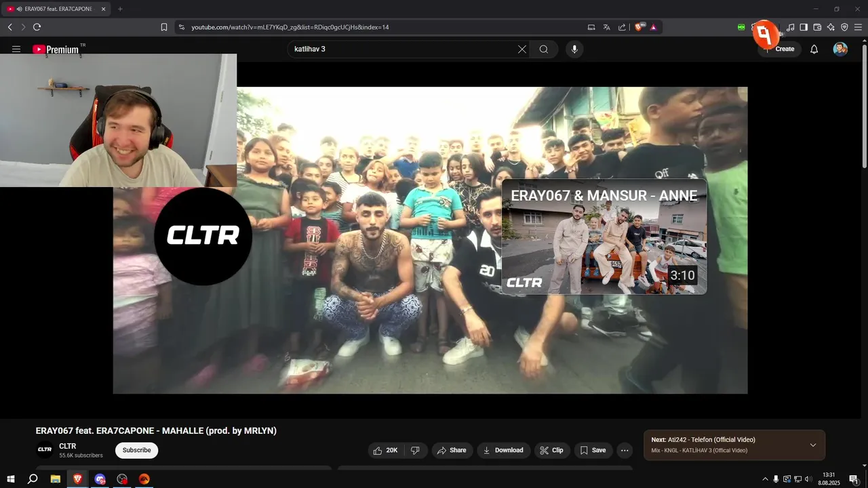Download the video
This screenshot has width=868, height=488.
pos(503,450)
